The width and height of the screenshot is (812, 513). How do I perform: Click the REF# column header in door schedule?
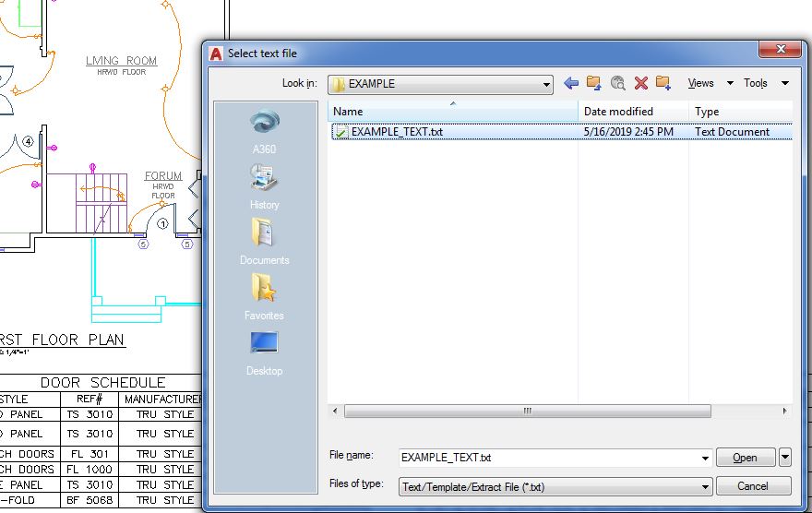(x=90, y=400)
